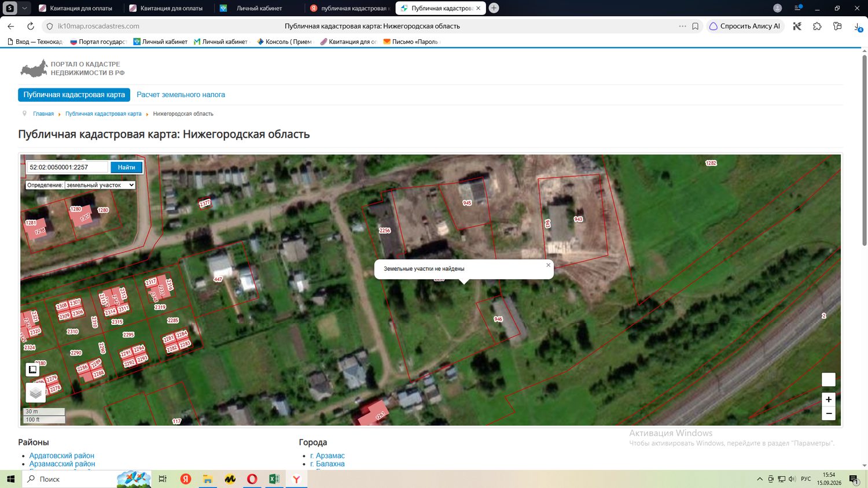The image size is (868, 488).
Task: Expand the tab list chevron at top-left
Action: click(24, 8)
